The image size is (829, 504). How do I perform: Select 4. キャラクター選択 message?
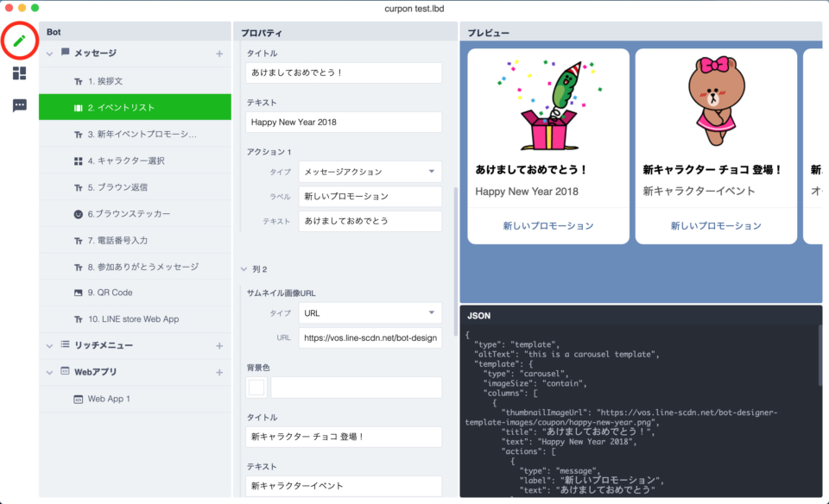(135, 161)
